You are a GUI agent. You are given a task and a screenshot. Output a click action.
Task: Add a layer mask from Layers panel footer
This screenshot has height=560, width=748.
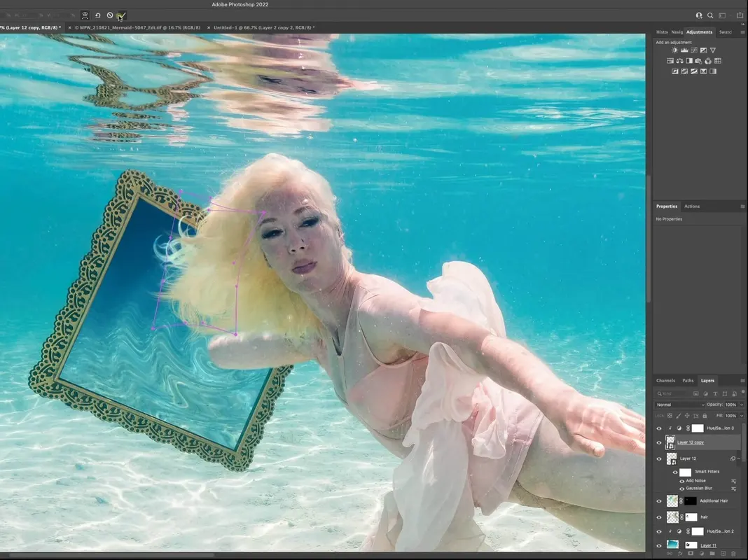[x=691, y=553]
